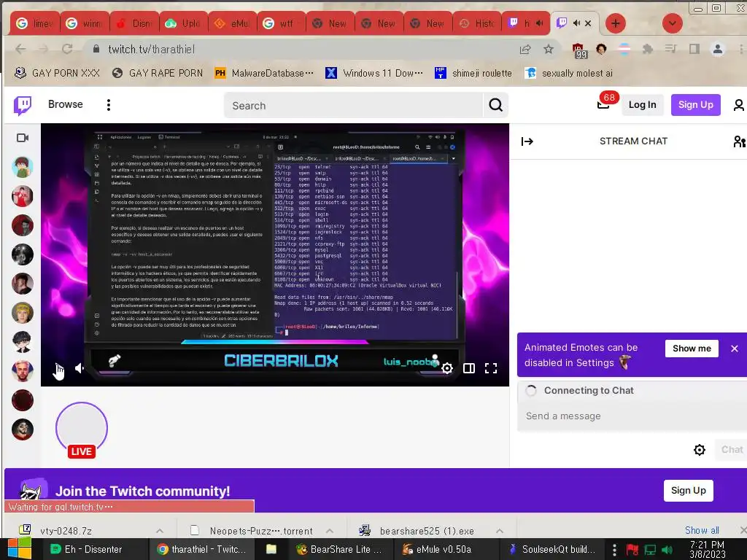This screenshot has width=747, height=560.
Task: Switch to the Uplo tab
Action: click(x=183, y=23)
